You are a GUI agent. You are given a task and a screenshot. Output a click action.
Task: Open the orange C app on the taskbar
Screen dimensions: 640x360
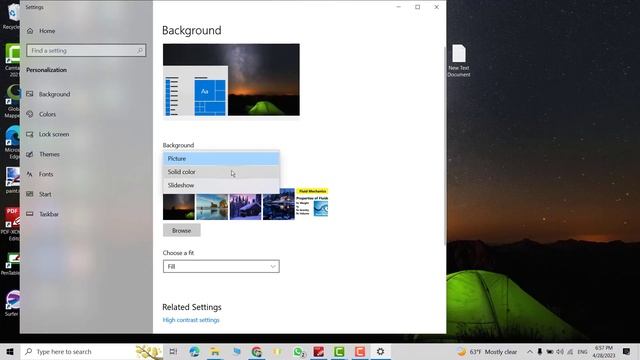360,351
